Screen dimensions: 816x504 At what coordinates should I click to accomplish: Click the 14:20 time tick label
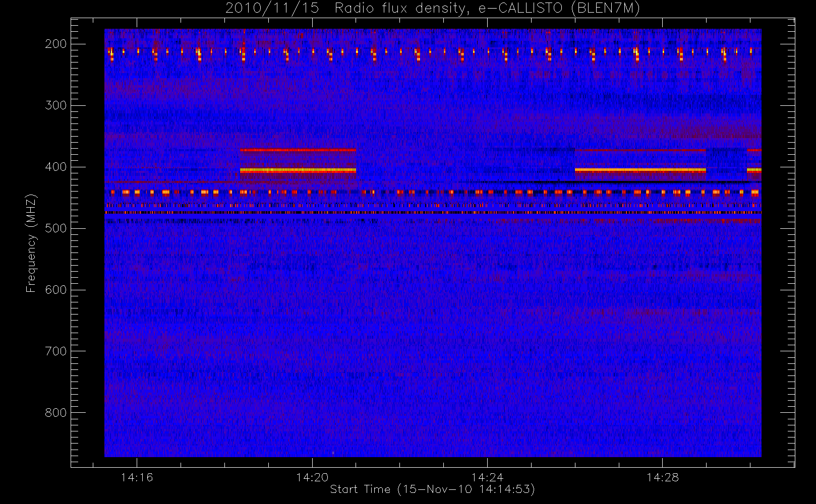tap(312, 477)
